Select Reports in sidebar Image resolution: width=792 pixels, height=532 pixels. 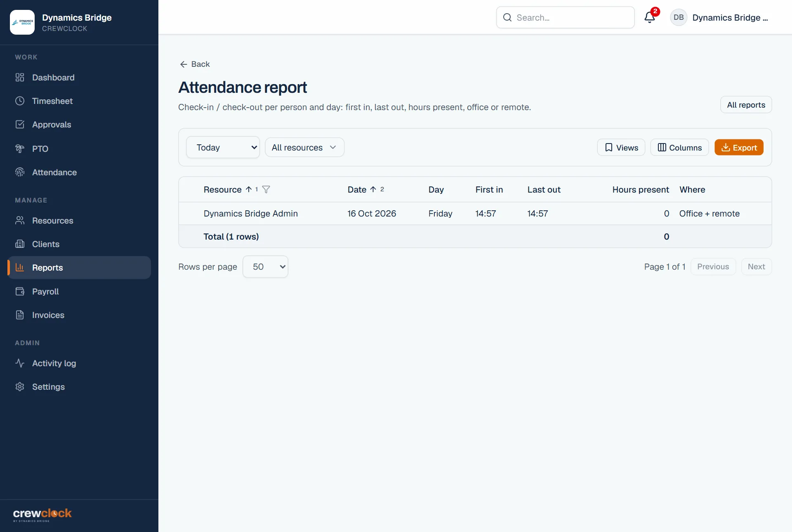coord(79,268)
